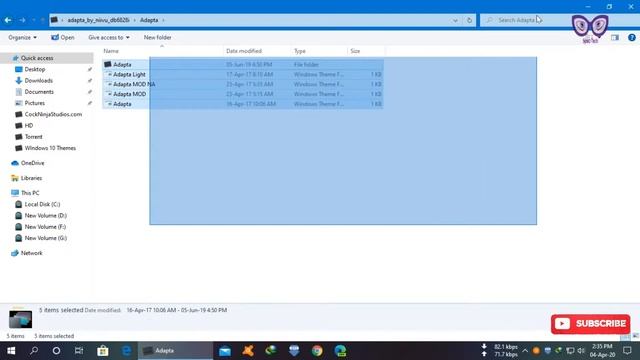Image resolution: width=640 pixels, height=360 pixels.
Task: Click adapta_by_niivu breadcrumb in address bar
Action: tap(98, 20)
